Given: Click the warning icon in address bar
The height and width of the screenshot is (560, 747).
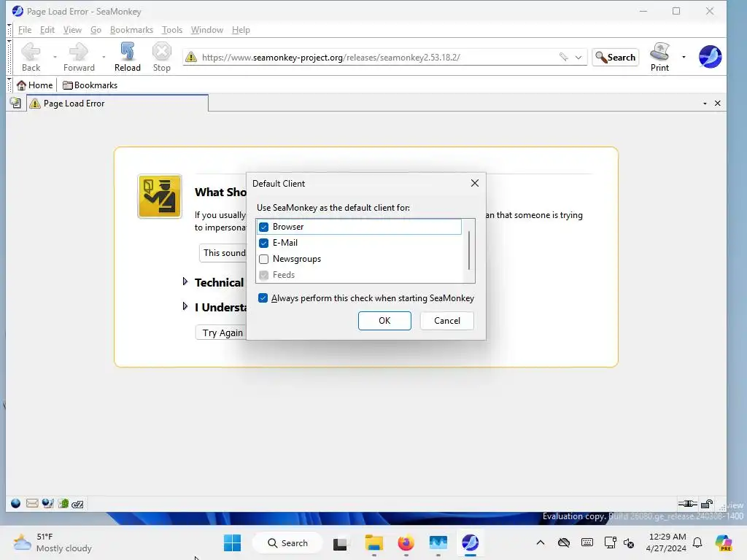Looking at the screenshot, I should pyautogui.click(x=191, y=57).
